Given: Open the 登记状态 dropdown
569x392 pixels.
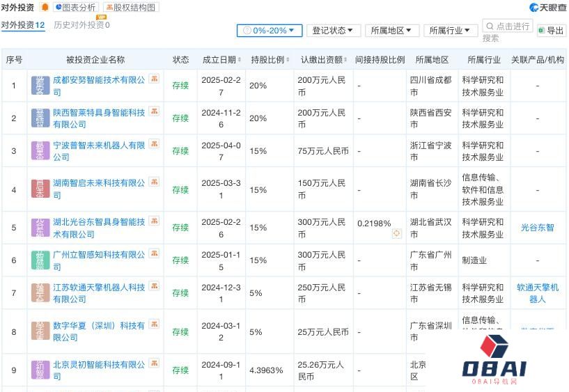Looking at the screenshot, I should pyautogui.click(x=334, y=31).
